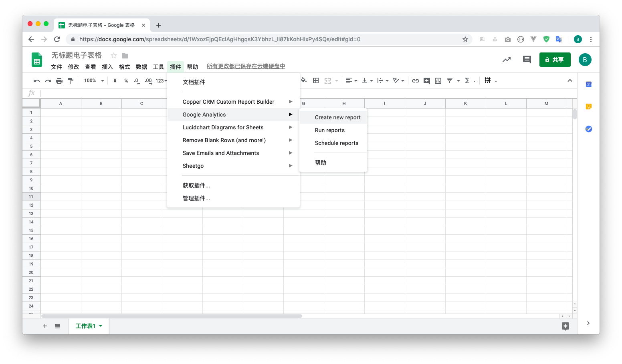Open the 帮助 menu in menu bar
Viewport: 622px width, 364px height.
(192, 67)
